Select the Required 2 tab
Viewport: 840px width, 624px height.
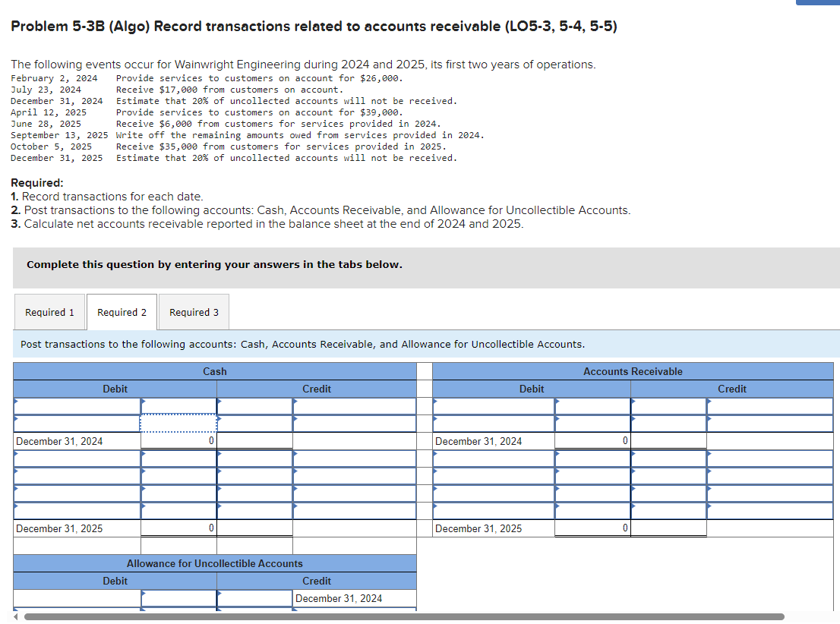pyautogui.click(x=121, y=312)
